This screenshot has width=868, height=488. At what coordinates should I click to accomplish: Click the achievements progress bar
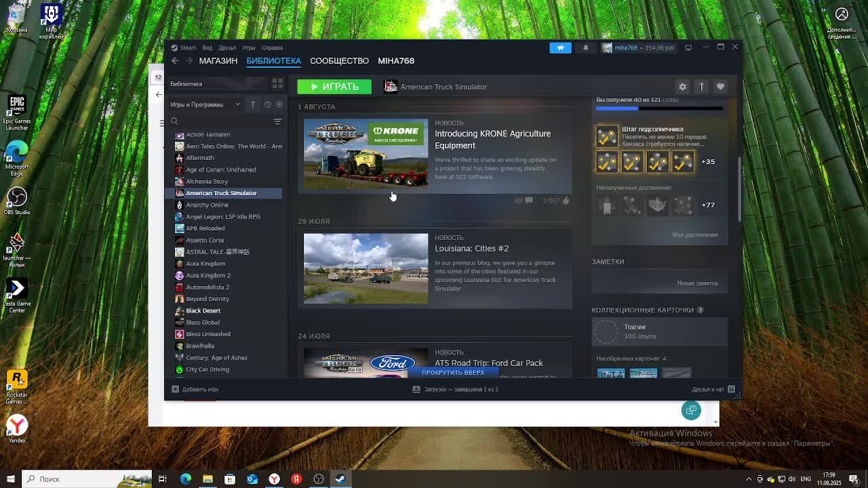click(x=659, y=108)
